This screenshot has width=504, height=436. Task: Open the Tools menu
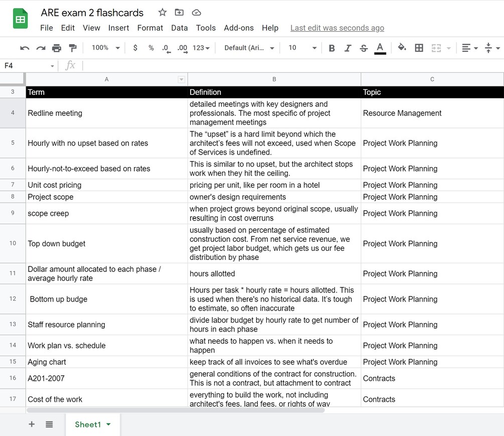point(206,28)
